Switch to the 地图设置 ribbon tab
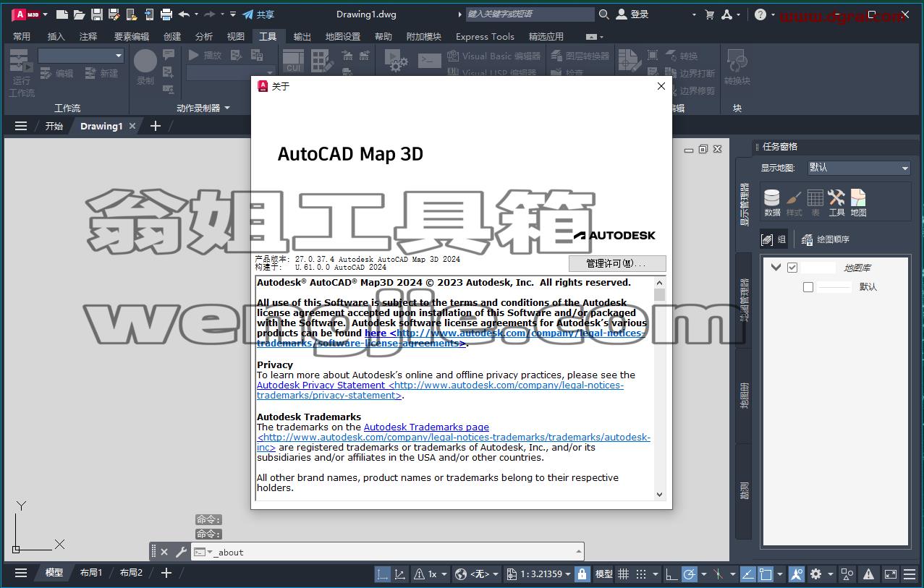This screenshot has width=924, height=588. point(342,36)
